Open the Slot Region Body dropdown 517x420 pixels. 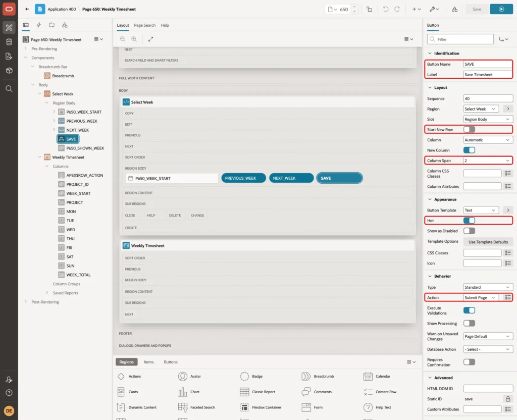488,119
